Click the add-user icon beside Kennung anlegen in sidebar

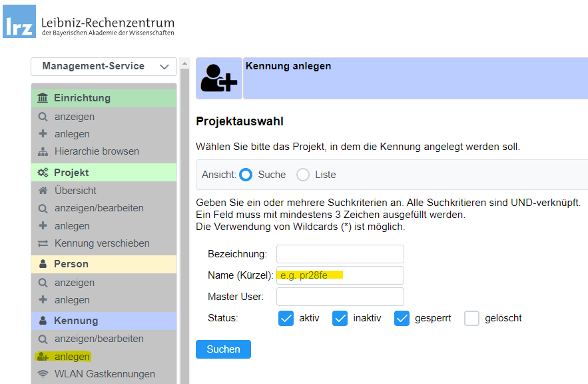(43, 357)
